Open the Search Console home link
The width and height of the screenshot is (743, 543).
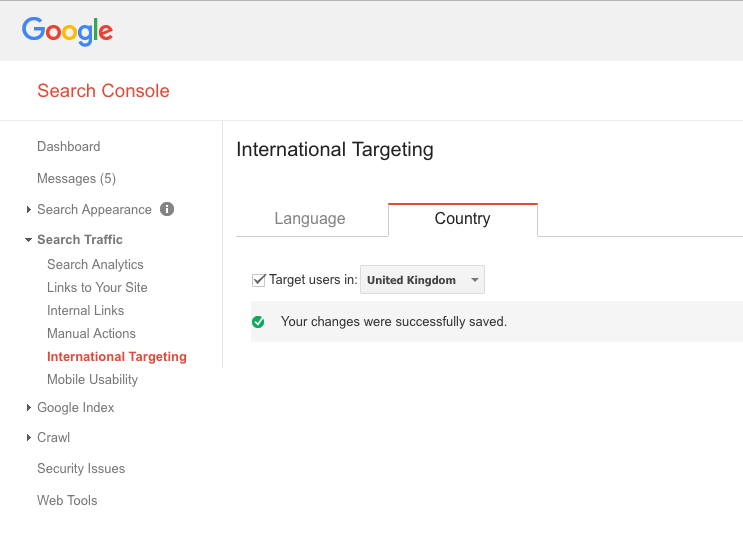coord(103,91)
